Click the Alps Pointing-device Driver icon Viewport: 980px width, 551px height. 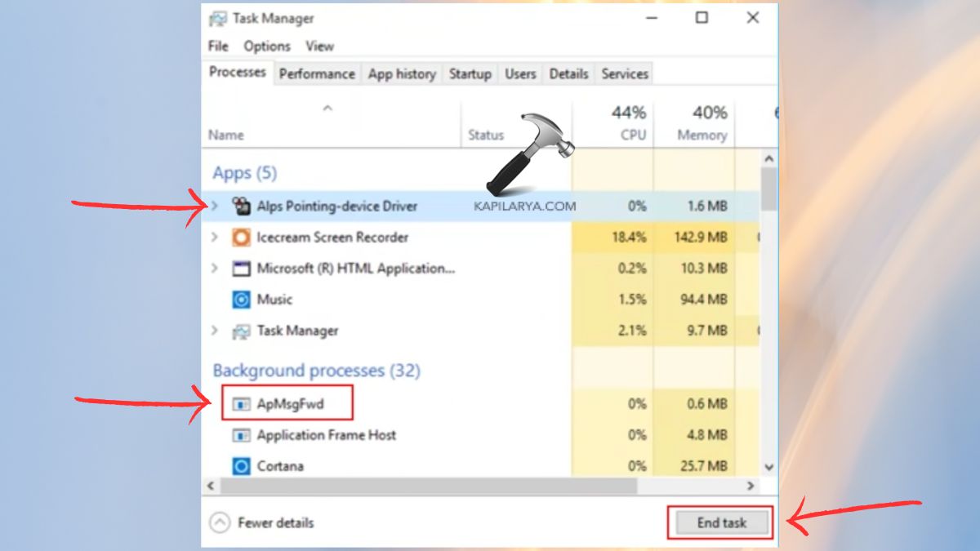pos(243,207)
